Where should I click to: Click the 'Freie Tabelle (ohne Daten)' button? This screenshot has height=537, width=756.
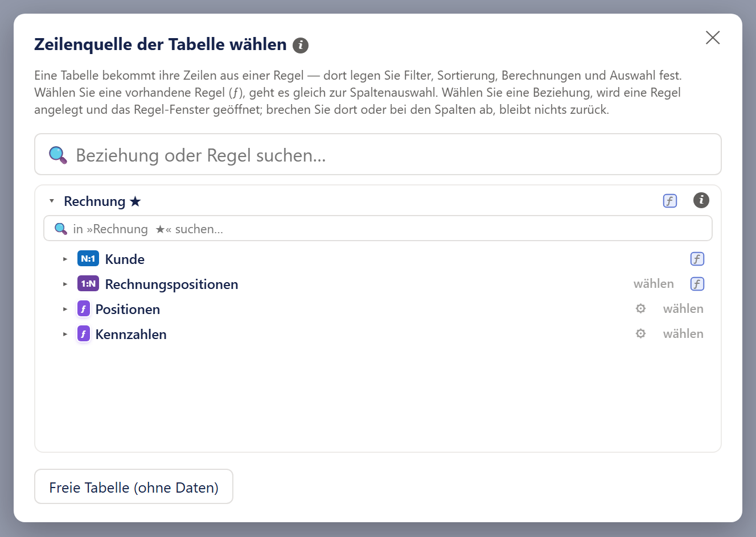point(134,486)
